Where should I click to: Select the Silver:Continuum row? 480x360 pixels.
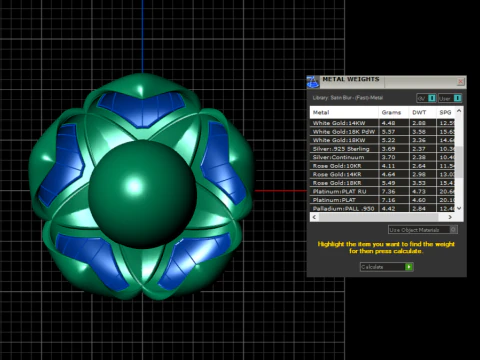click(x=382, y=157)
